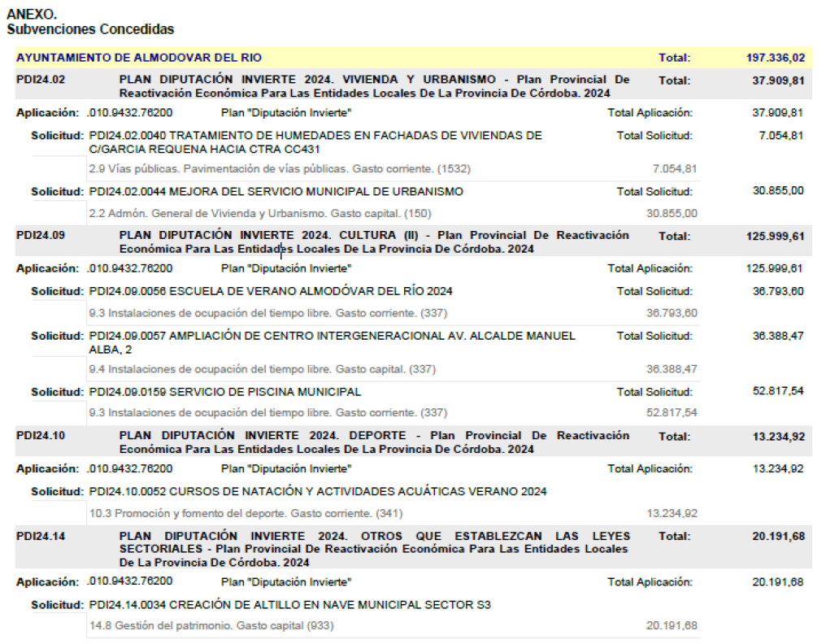Click the OTROS QUE ESTABLEZCAN LAS LEYES title
Screen dimensions: 826x644
tap(374, 549)
